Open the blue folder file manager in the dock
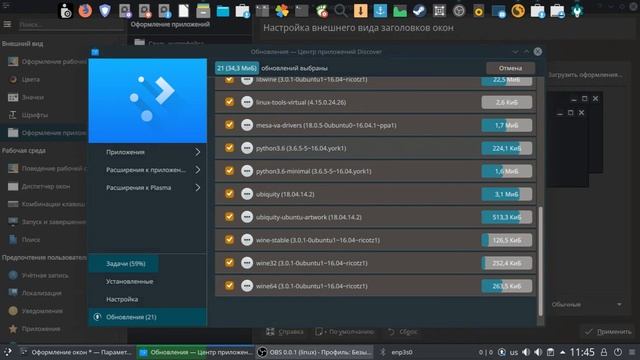 (x=223, y=11)
